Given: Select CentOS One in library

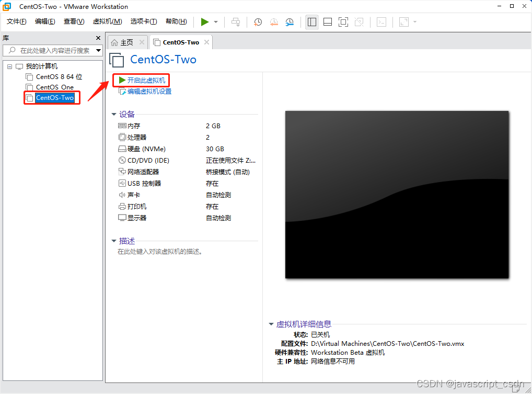Looking at the screenshot, I should [55, 87].
